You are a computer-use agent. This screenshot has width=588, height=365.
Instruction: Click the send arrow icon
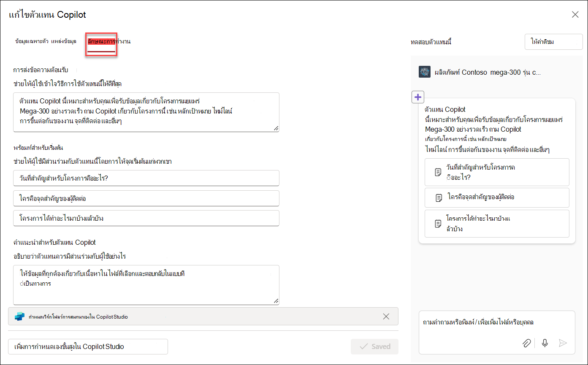[x=563, y=343]
